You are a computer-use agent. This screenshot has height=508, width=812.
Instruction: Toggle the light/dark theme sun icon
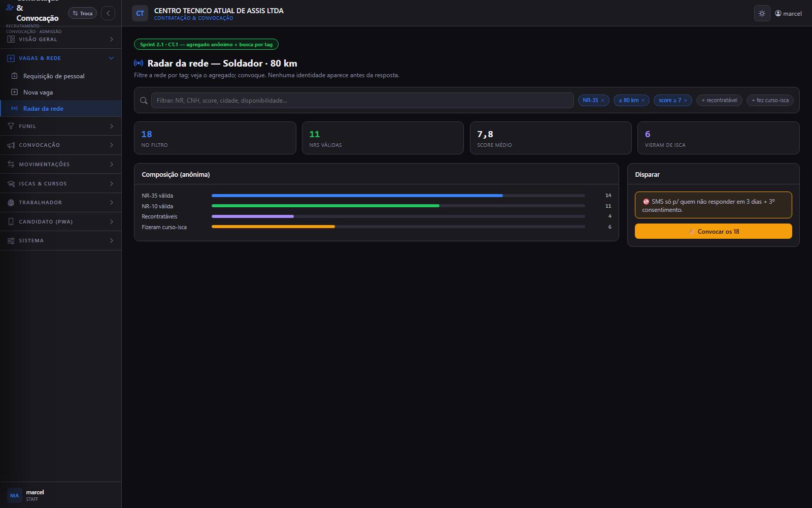[x=762, y=14]
